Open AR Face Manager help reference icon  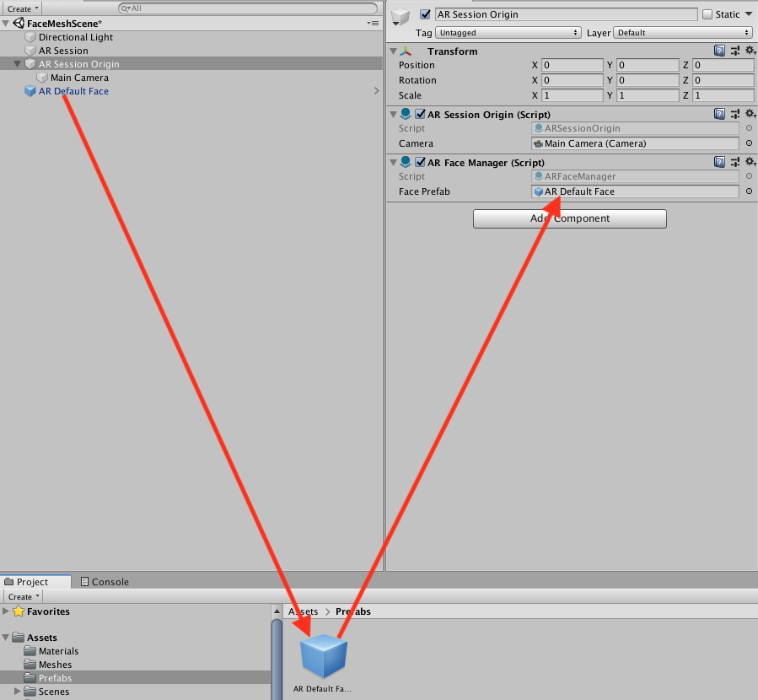719,162
